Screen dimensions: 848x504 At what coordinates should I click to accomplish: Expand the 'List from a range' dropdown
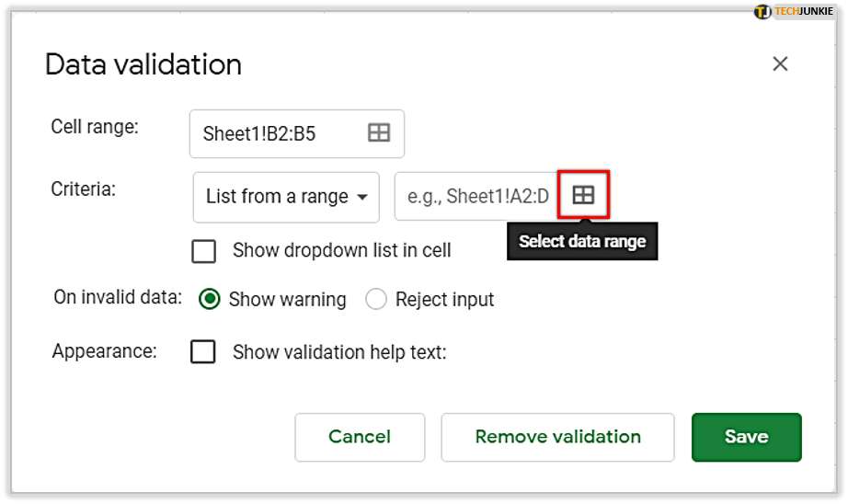286,197
